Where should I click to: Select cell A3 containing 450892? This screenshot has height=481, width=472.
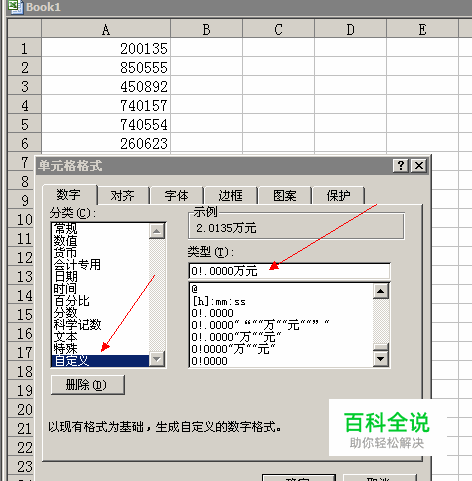[106, 86]
